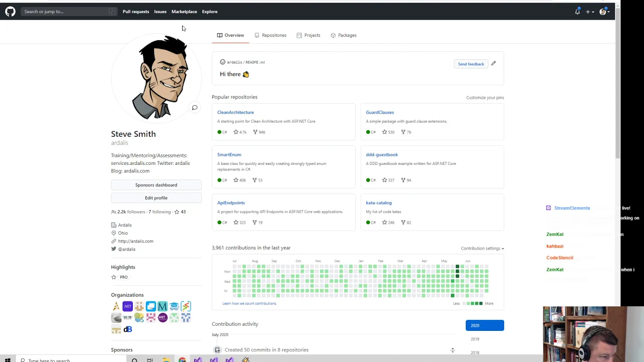The height and width of the screenshot is (362, 644).
Task: Click kahbazi username in chat overlay
Action: (555, 246)
